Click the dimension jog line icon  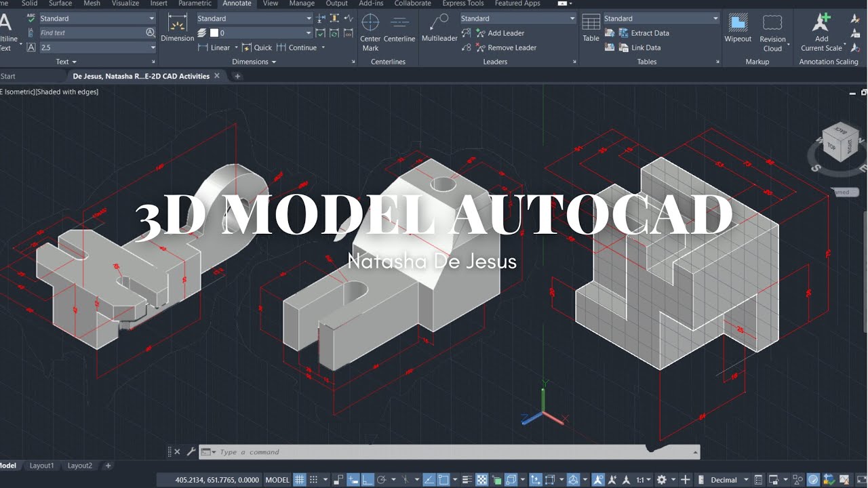point(349,18)
